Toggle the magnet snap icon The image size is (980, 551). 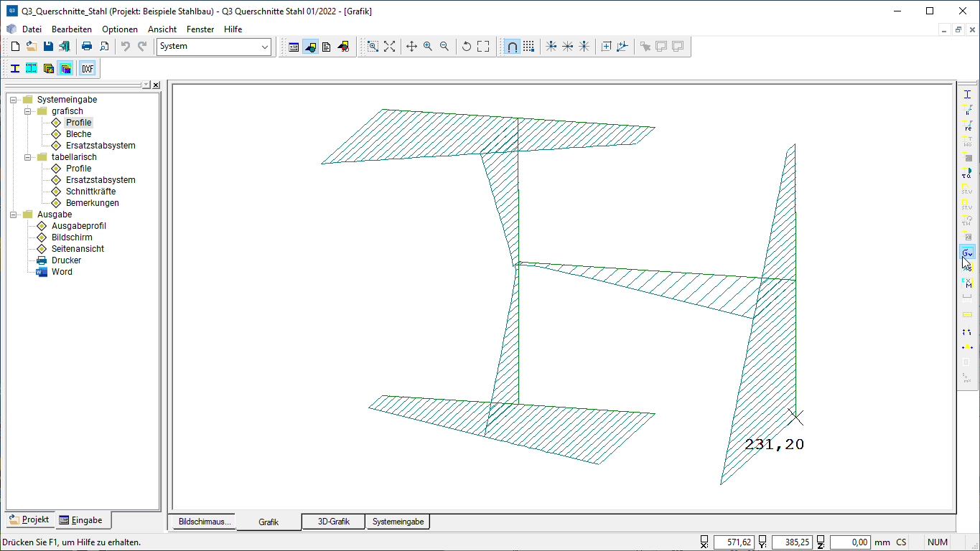point(512,46)
